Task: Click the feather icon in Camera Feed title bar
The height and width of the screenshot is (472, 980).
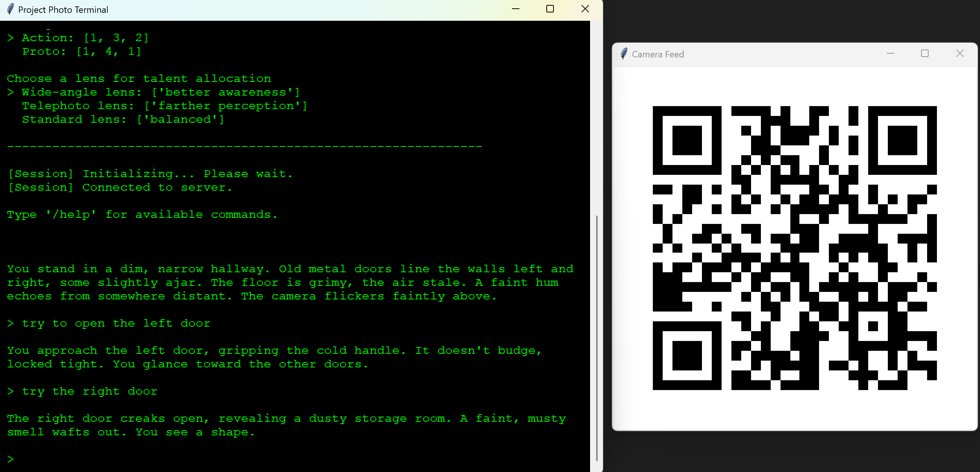Action: tap(624, 54)
